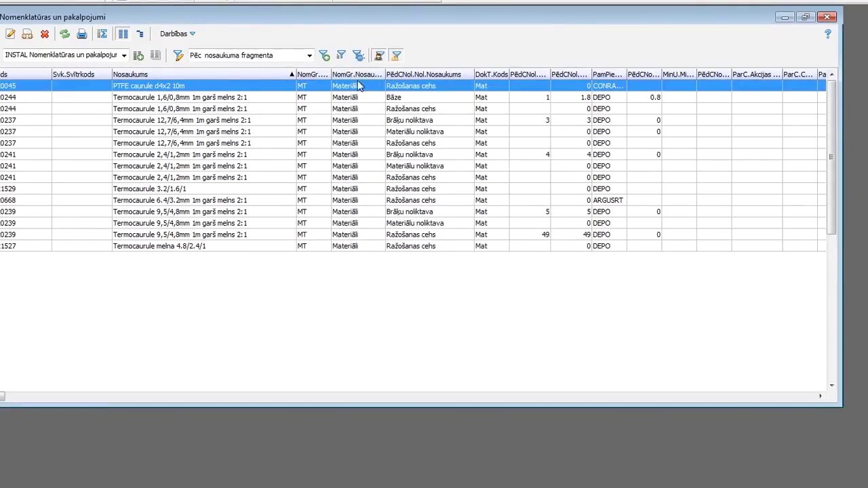The height and width of the screenshot is (488, 868).
Task: Click the print icon in toolbar
Action: pos(82,34)
